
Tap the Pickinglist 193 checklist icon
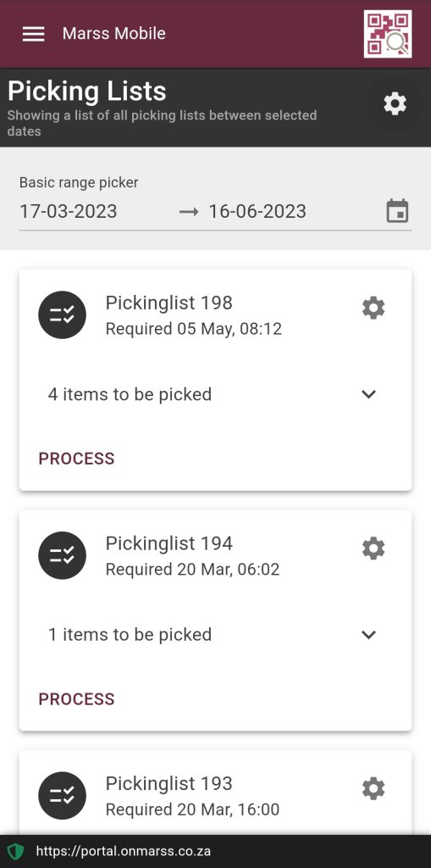pyautogui.click(x=62, y=795)
